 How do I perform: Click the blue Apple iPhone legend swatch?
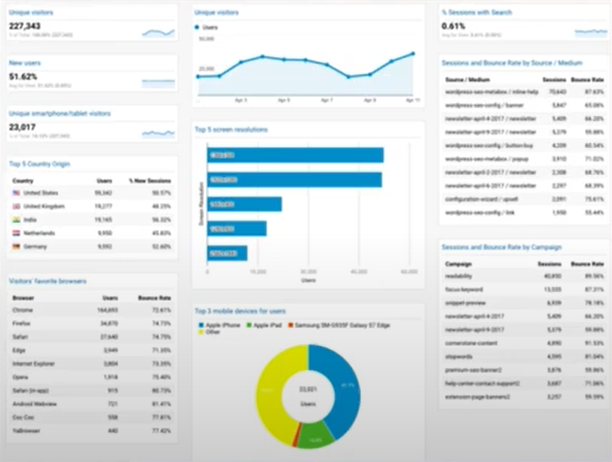point(201,325)
